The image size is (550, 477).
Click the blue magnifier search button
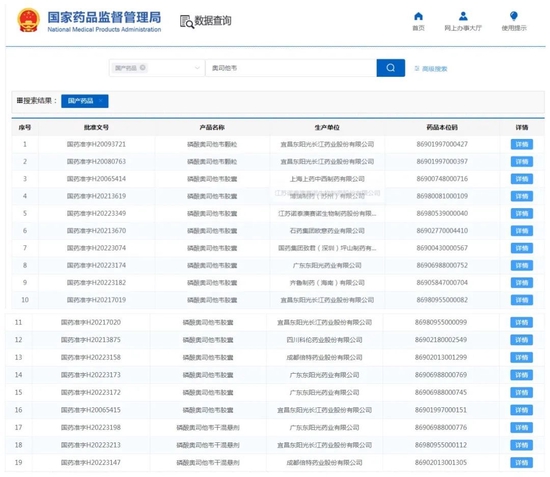(391, 68)
